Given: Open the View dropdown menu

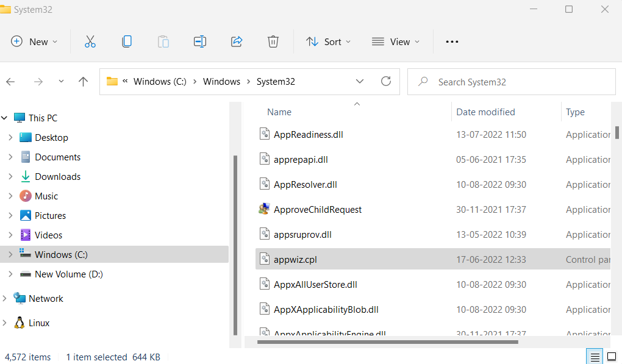Looking at the screenshot, I should click(x=396, y=41).
